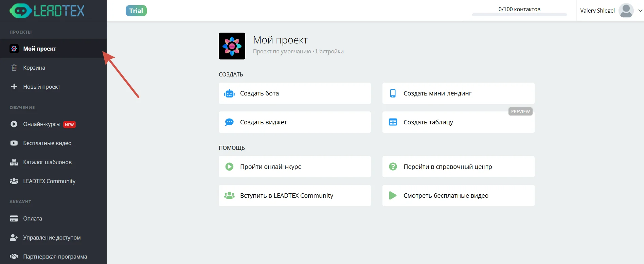This screenshot has width=644, height=264.
Task: Click the PREVIEW badge
Action: point(520,111)
